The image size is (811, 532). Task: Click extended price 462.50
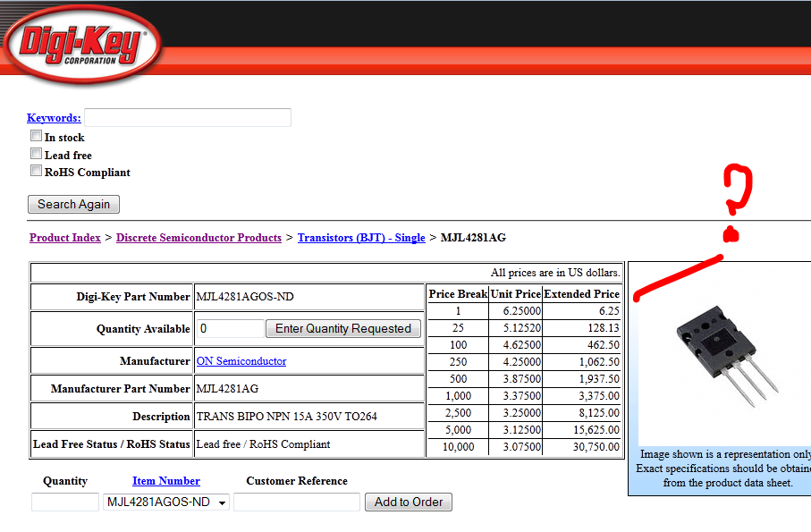(x=603, y=345)
